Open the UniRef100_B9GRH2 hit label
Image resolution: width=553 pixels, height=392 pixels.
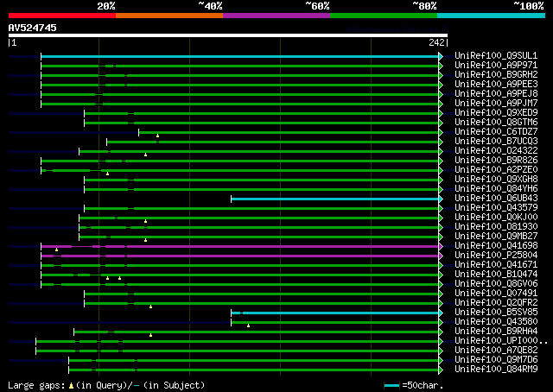(x=496, y=75)
